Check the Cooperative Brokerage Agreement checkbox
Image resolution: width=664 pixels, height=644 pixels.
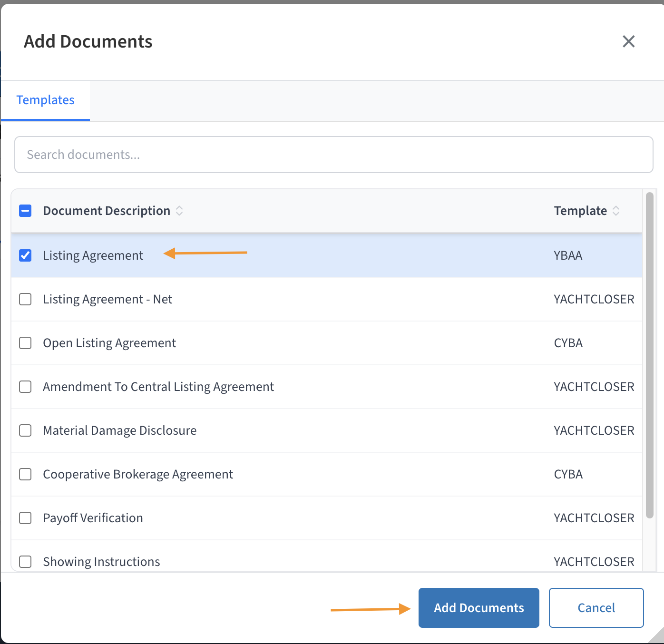[x=25, y=474]
